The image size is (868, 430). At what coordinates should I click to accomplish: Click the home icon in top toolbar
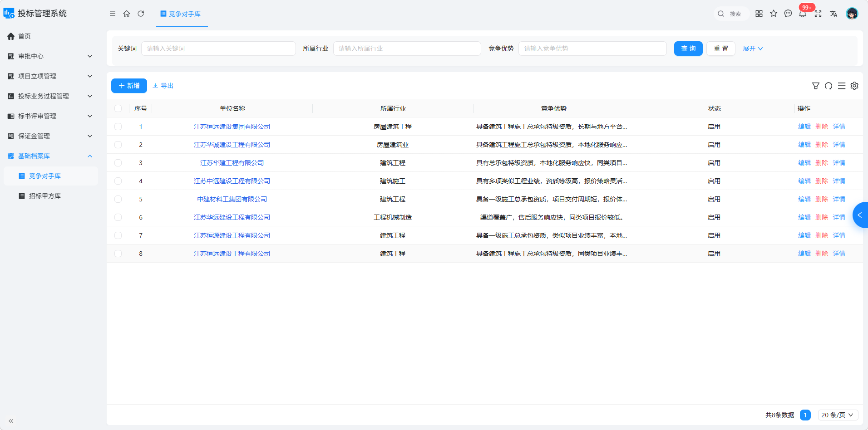click(127, 14)
